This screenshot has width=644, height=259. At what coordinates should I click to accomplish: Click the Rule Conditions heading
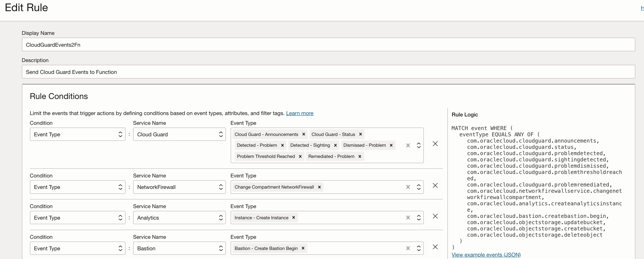pos(59,96)
